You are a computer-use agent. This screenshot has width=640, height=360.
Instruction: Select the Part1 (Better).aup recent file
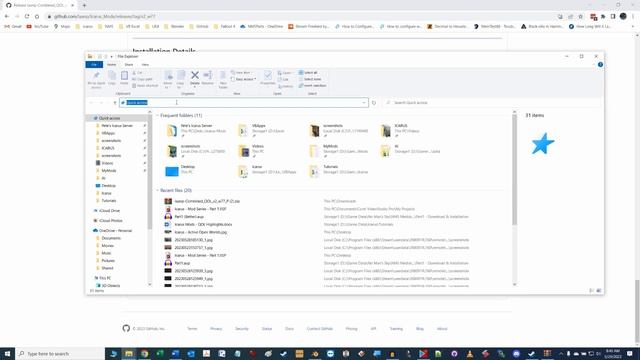[189, 217]
